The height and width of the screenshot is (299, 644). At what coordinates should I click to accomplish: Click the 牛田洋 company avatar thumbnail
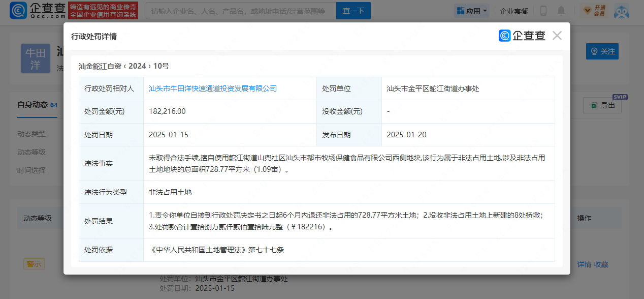[x=35, y=57]
